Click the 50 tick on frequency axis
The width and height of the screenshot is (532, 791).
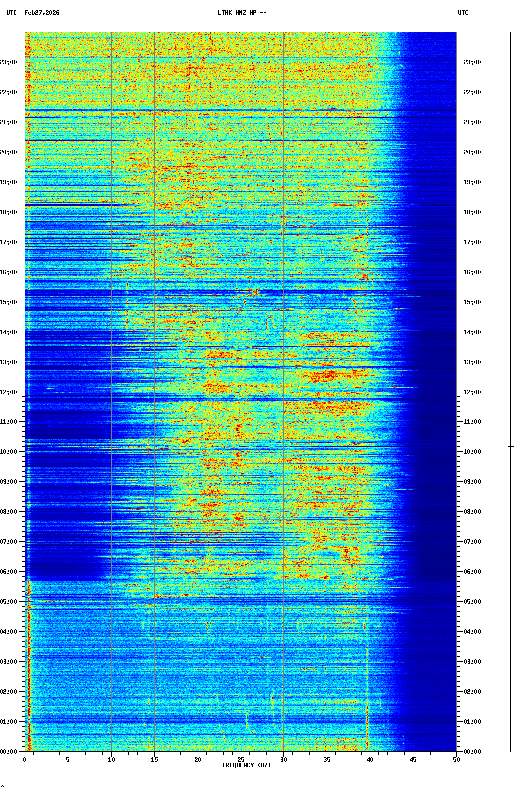click(x=456, y=760)
